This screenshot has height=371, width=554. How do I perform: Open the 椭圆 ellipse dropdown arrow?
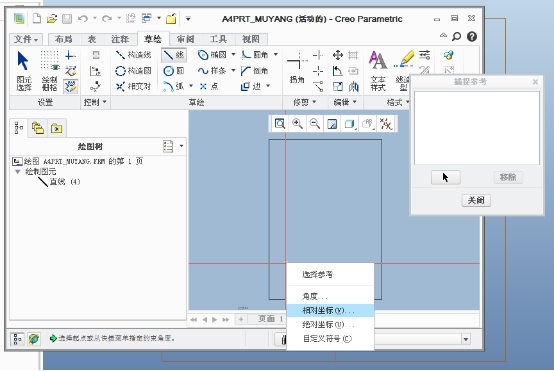pos(233,55)
